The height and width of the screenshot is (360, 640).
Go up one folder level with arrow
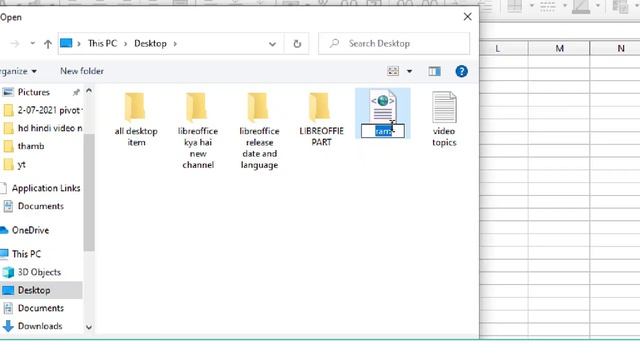[x=48, y=44]
